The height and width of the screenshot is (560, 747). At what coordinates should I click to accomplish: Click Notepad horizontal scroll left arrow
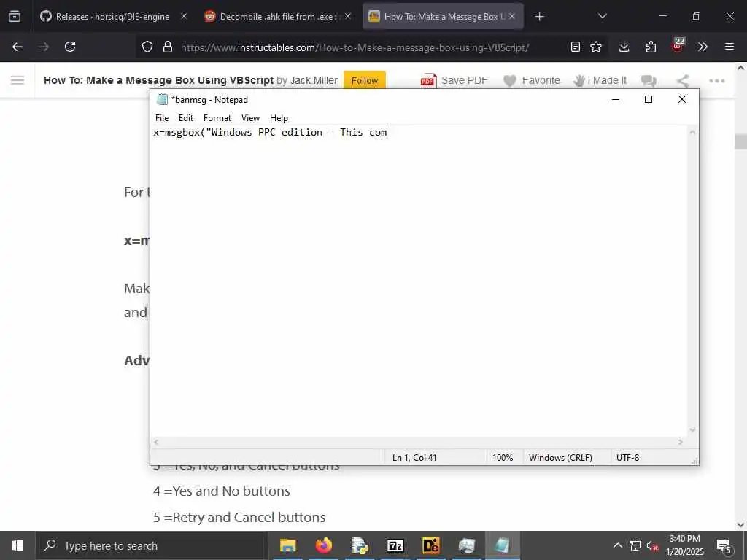coord(156,442)
